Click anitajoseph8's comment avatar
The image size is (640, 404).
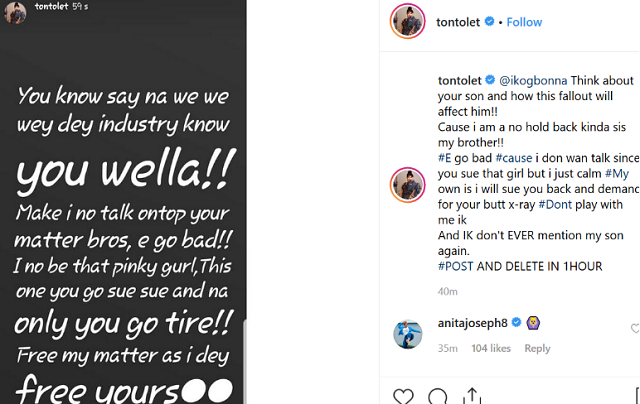(x=408, y=334)
